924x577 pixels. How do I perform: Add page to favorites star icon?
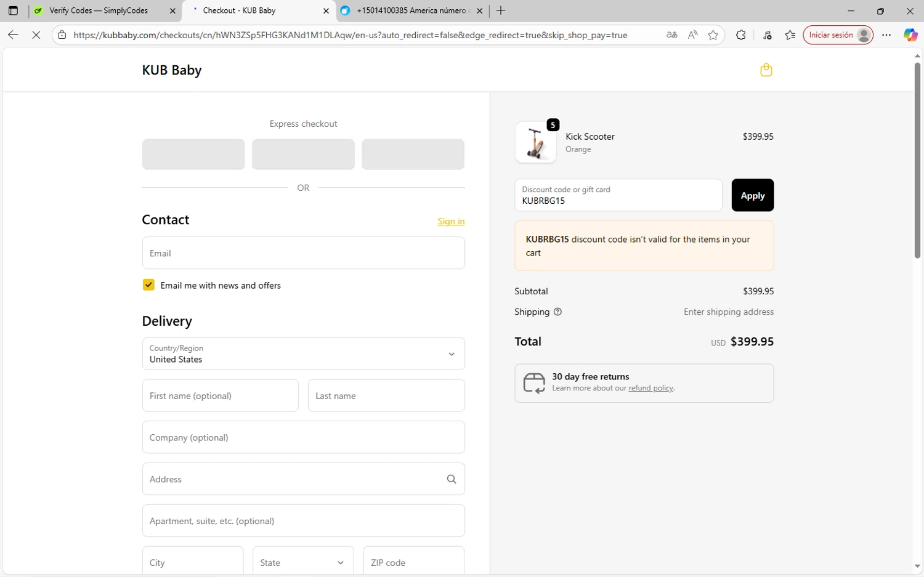pos(713,35)
